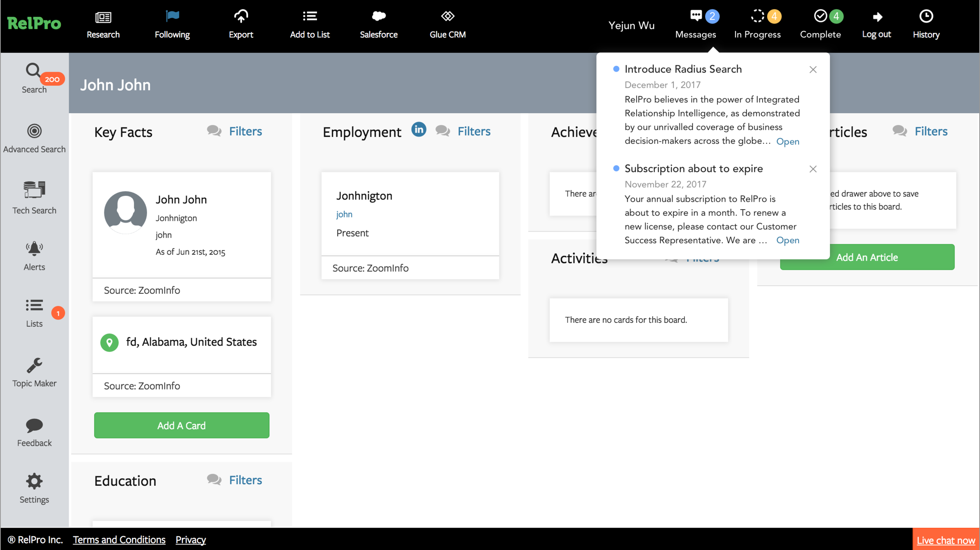
Task: Open Filters for the Articles board
Action: click(x=931, y=131)
